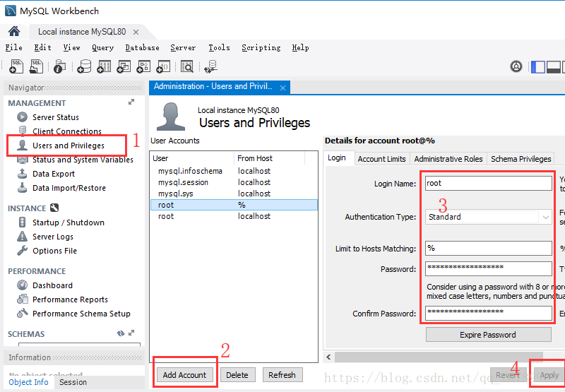Open the Performance Dashboard
This screenshot has width=565, height=392.
[52, 285]
